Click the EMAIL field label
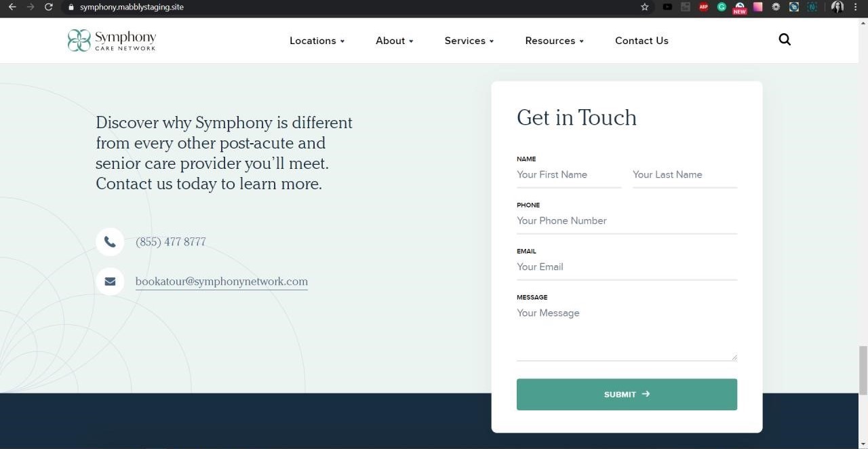The image size is (868, 449). click(x=526, y=251)
